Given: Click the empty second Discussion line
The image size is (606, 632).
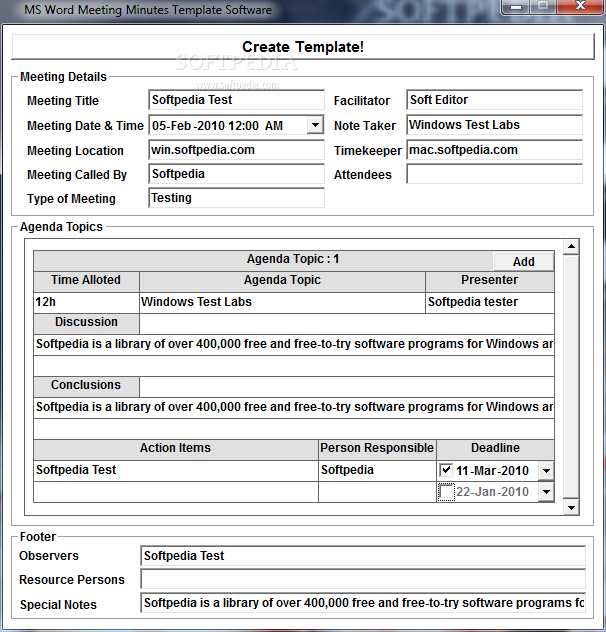Looking at the screenshot, I should 294,366.
